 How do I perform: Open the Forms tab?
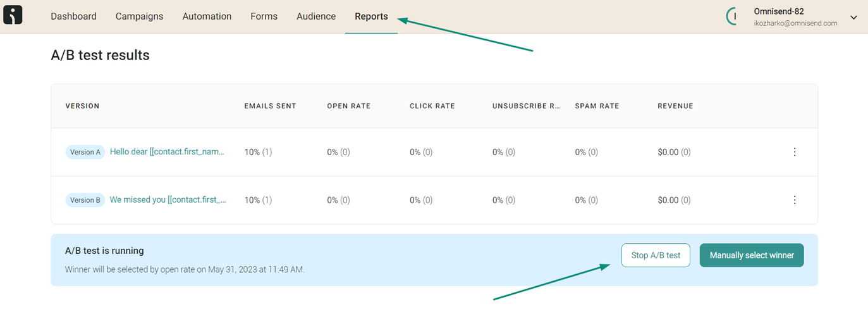[x=264, y=16]
